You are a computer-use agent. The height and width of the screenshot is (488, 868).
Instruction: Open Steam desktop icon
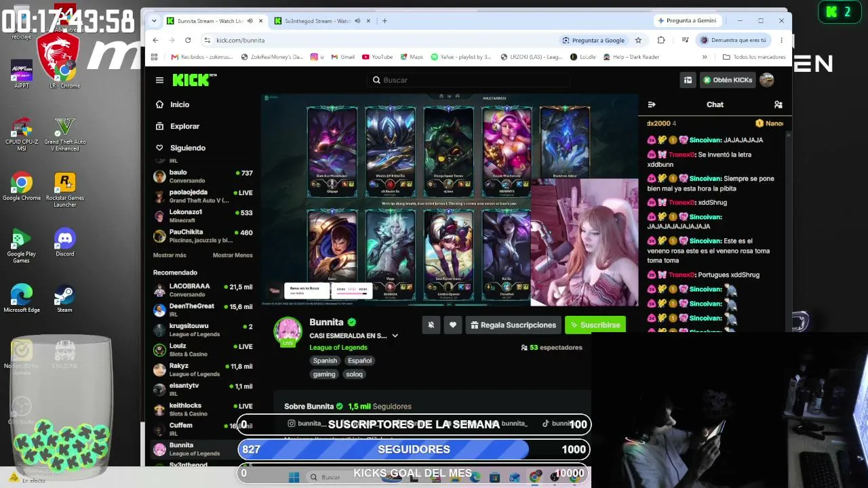(64, 299)
